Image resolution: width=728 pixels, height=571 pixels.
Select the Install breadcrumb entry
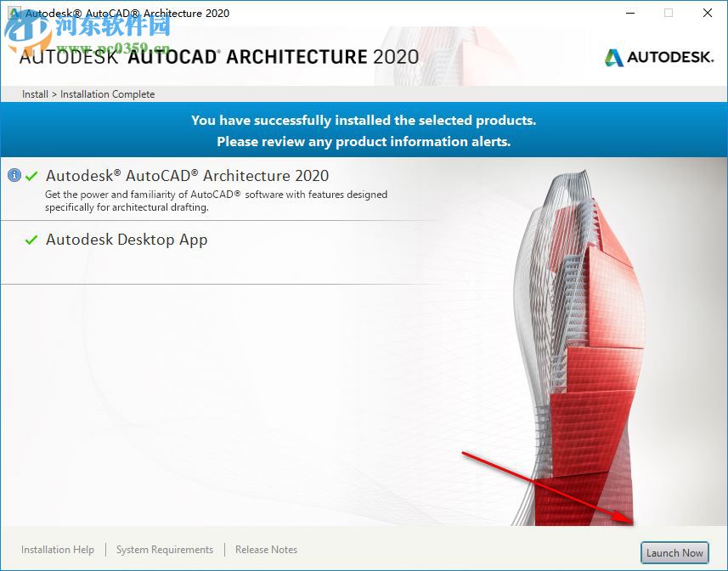tap(34, 94)
